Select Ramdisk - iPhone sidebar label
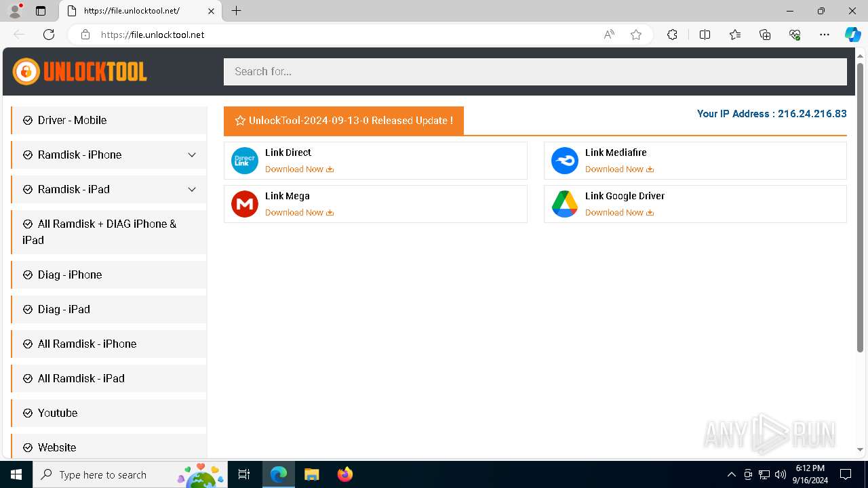The image size is (868, 488). pyautogui.click(x=79, y=155)
